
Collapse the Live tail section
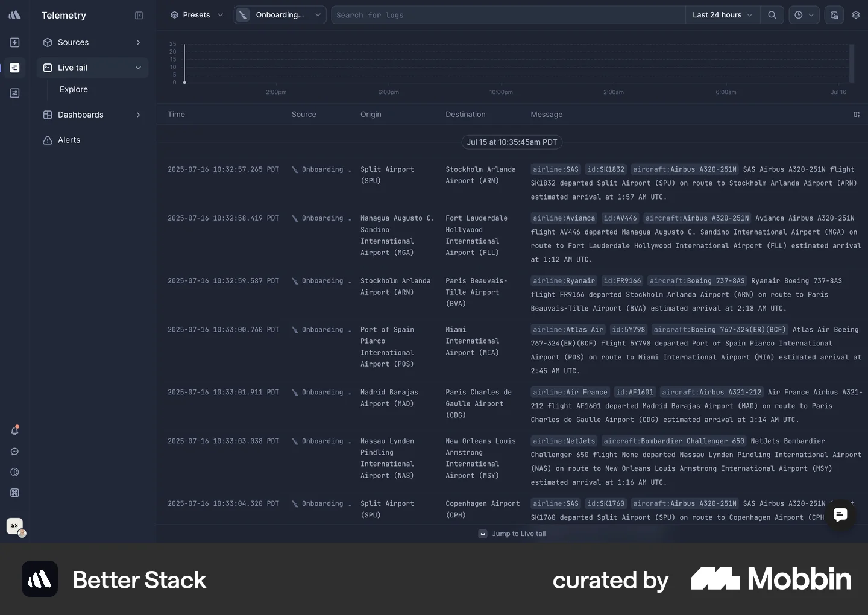pos(92,68)
